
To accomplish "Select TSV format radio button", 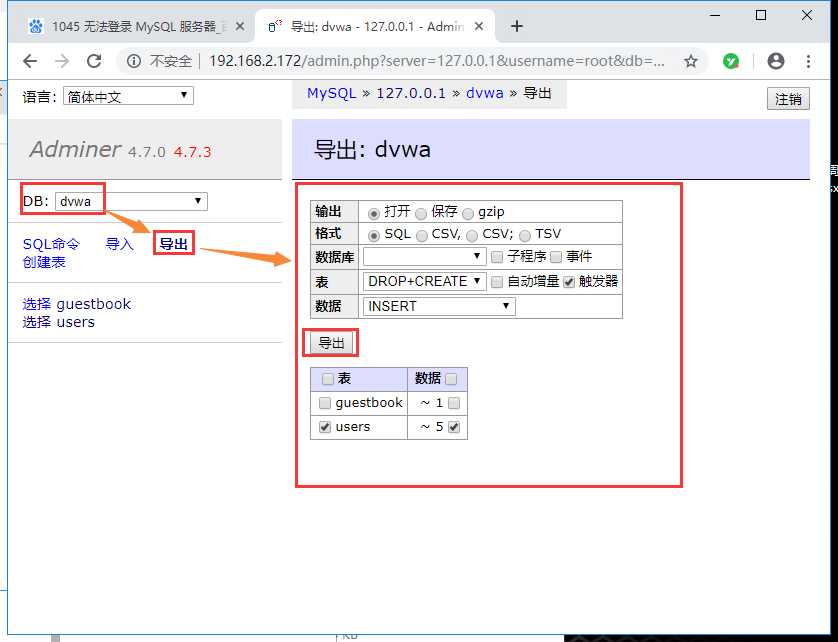I will 524,235.
